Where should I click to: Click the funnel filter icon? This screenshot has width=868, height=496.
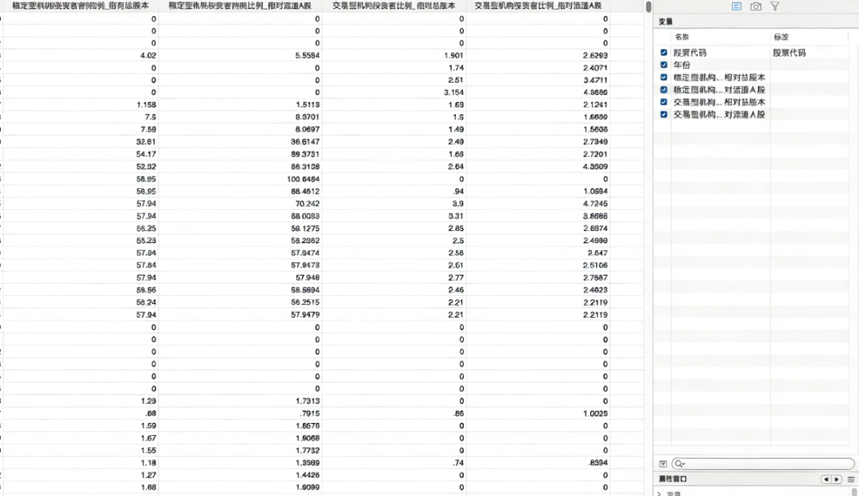coord(775,6)
